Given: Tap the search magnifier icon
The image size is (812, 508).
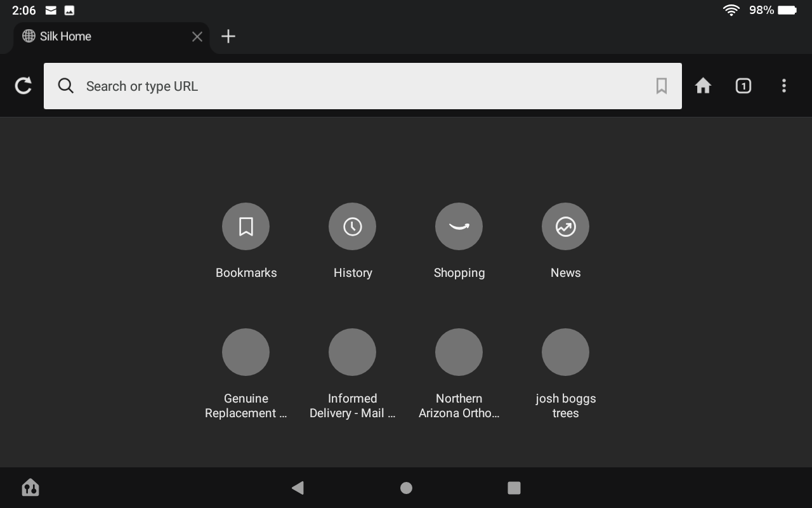Looking at the screenshot, I should (x=66, y=86).
